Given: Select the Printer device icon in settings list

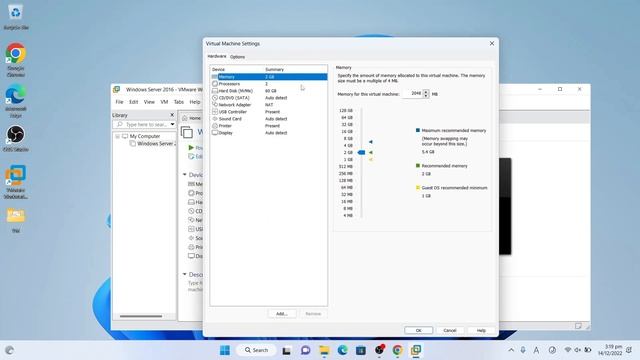Looking at the screenshot, I should 215,126.
